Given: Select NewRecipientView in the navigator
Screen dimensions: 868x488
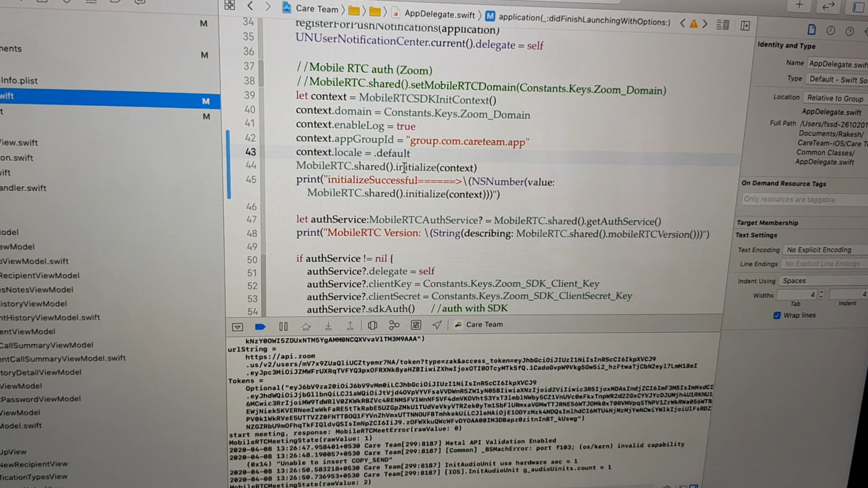Looking at the screenshot, I should [34, 464].
